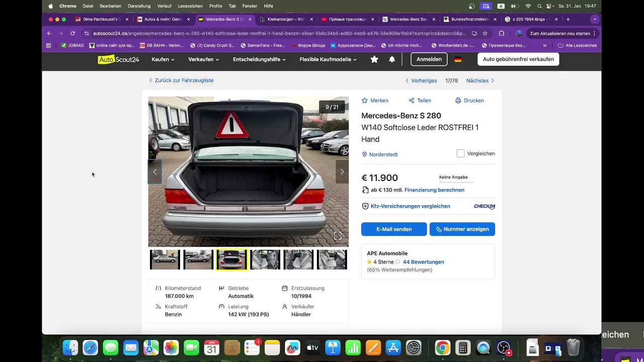Click the Drucken print link

tap(469, 101)
